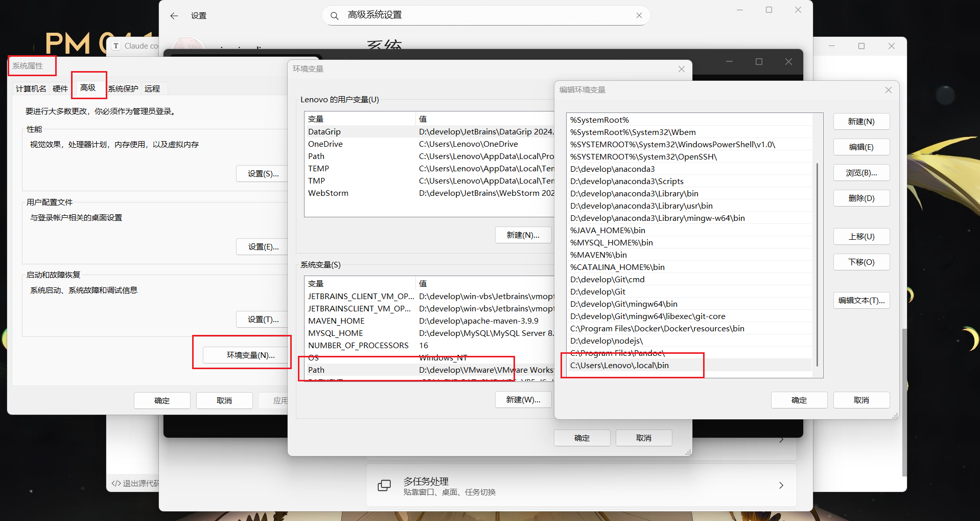Switch to the 硬件 tab
The height and width of the screenshot is (521, 980).
pos(60,89)
